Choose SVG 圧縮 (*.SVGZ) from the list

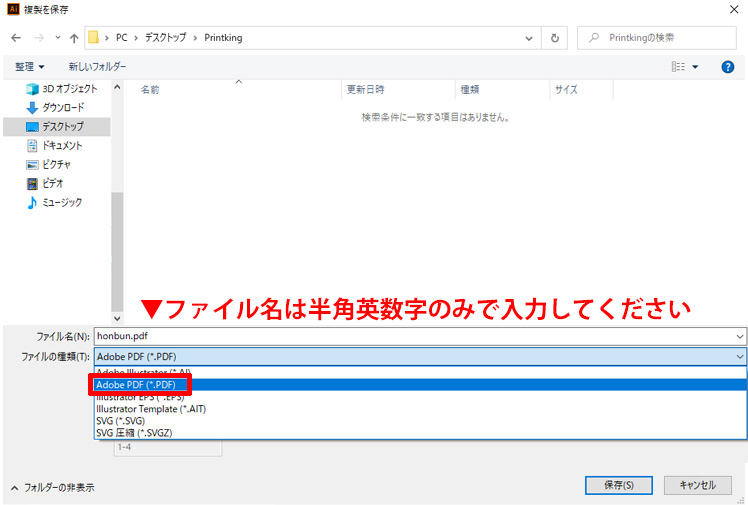(x=420, y=433)
